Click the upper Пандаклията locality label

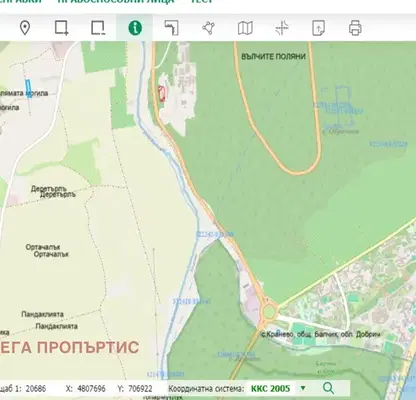42,314
